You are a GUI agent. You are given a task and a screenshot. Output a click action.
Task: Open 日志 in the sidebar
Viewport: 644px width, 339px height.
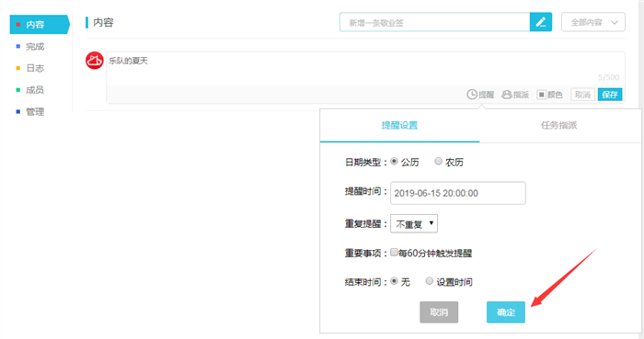click(x=35, y=68)
